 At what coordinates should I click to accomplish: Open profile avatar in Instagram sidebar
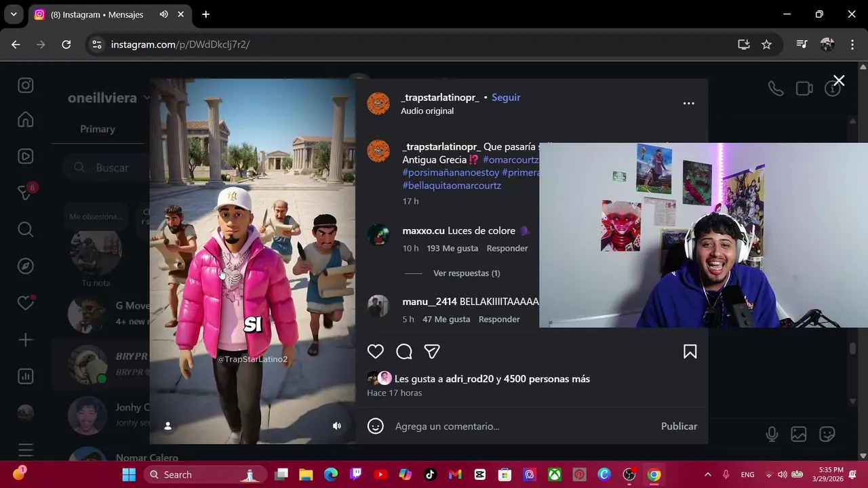(x=26, y=413)
